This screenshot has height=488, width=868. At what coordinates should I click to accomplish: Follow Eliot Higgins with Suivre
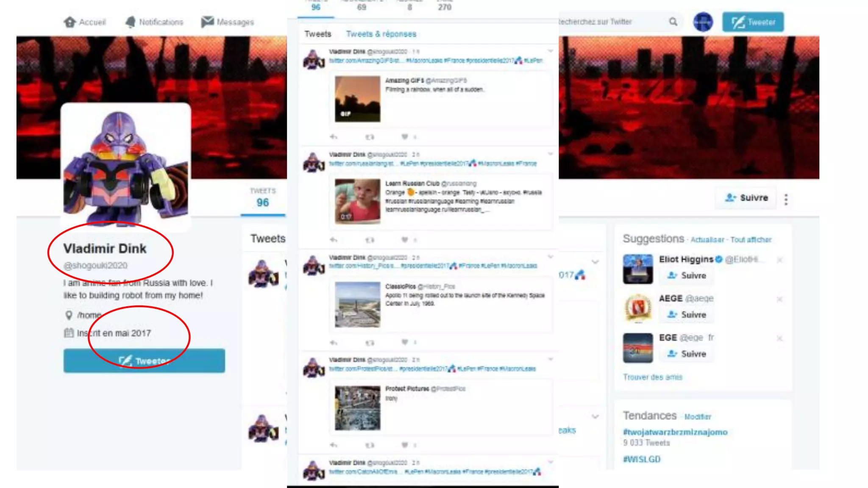(687, 276)
